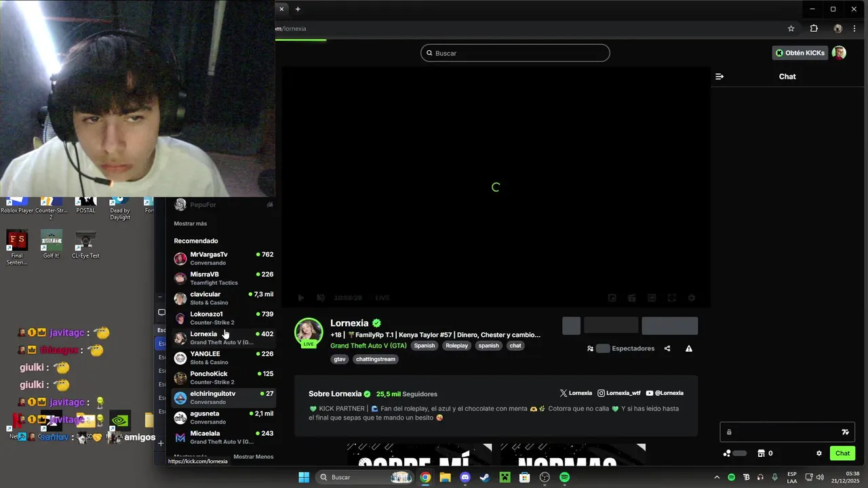Open the Chrome three-dot menu
Image resolution: width=868 pixels, height=488 pixels.
(854, 28)
